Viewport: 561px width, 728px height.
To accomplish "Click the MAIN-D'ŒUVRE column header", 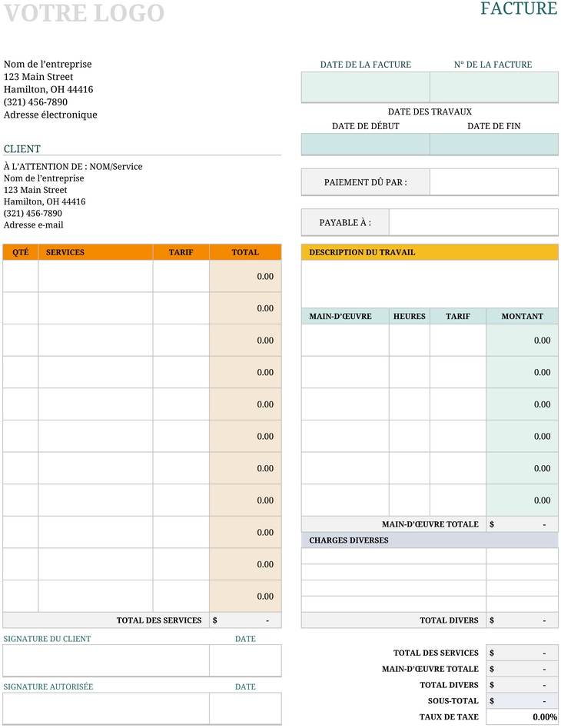I will (345, 316).
